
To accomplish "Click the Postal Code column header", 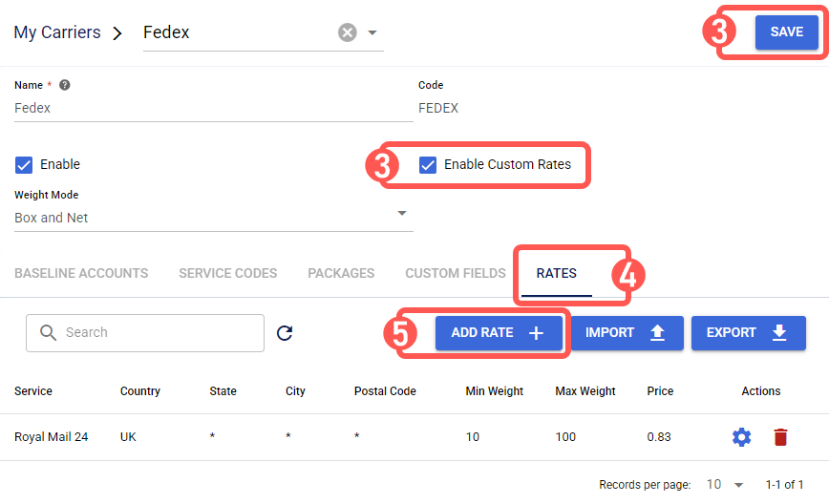I will point(385,391).
